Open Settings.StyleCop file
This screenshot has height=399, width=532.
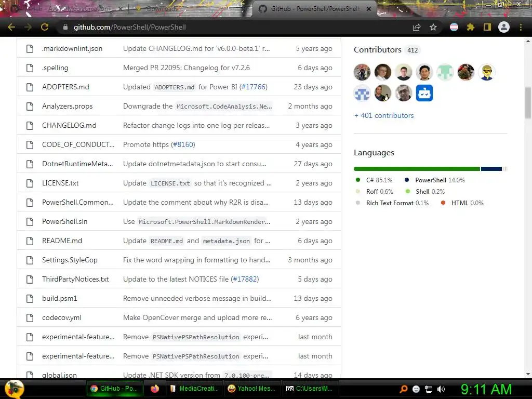tap(70, 260)
